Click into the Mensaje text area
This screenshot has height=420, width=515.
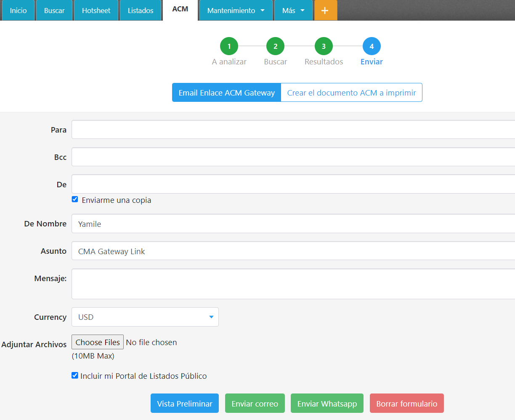[293, 284]
